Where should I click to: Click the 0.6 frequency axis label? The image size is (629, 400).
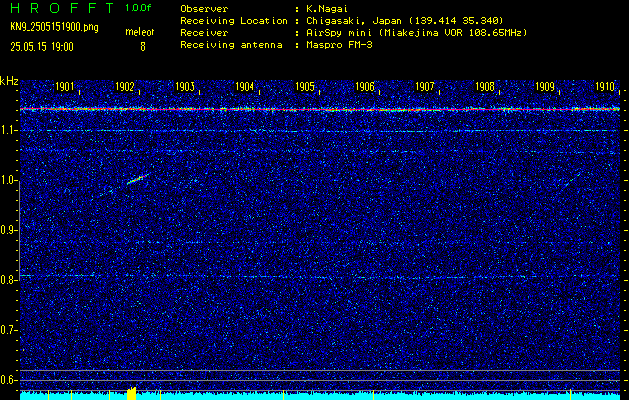tap(7, 380)
